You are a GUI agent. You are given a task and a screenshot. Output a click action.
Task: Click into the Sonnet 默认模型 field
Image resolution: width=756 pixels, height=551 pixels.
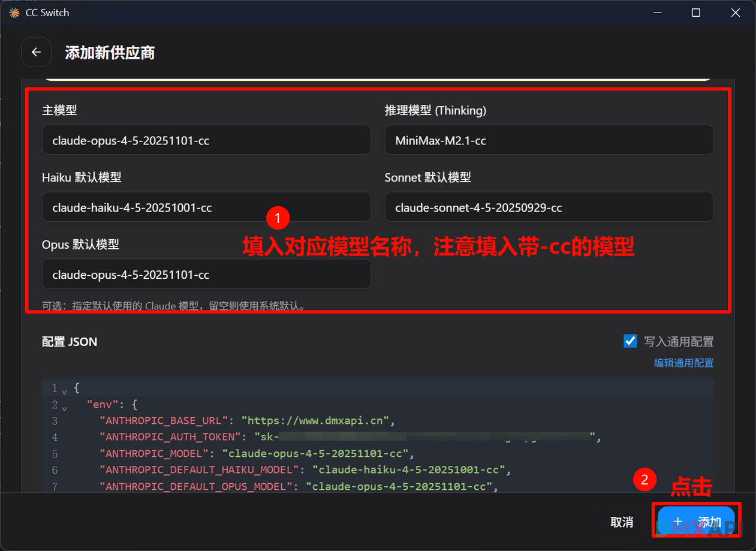549,207
